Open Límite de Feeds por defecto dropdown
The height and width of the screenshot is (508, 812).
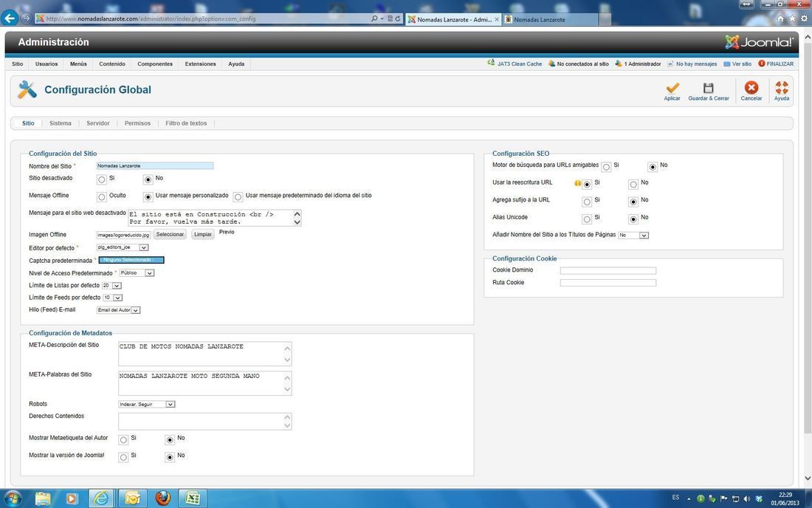tap(112, 298)
